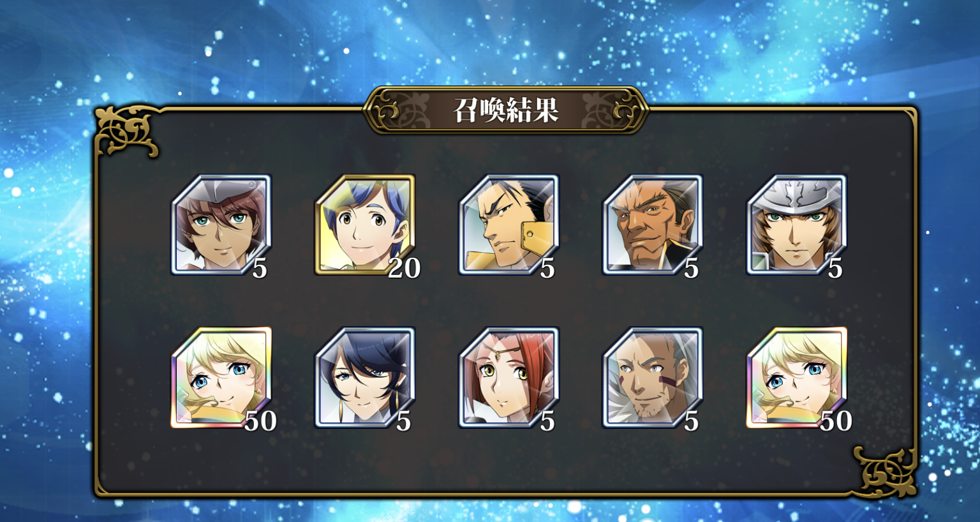Open the dark-skinned older man with mustache portrait
Screen dimensions: 980x522
pyautogui.click(x=653, y=225)
